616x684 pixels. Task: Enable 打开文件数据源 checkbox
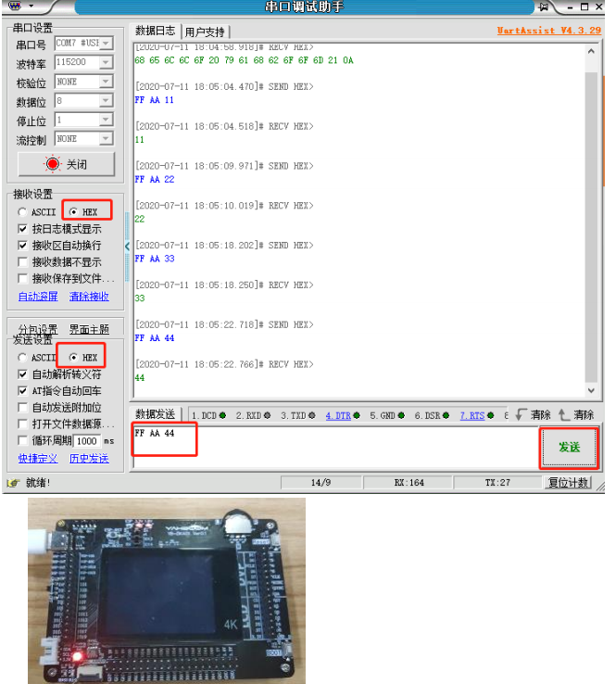(x=22, y=424)
